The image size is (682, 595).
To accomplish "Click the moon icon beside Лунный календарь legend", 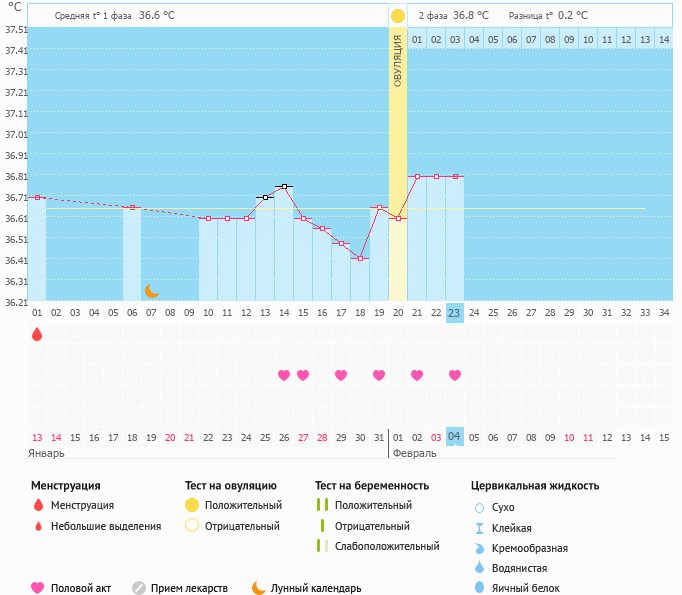I will [258, 588].
